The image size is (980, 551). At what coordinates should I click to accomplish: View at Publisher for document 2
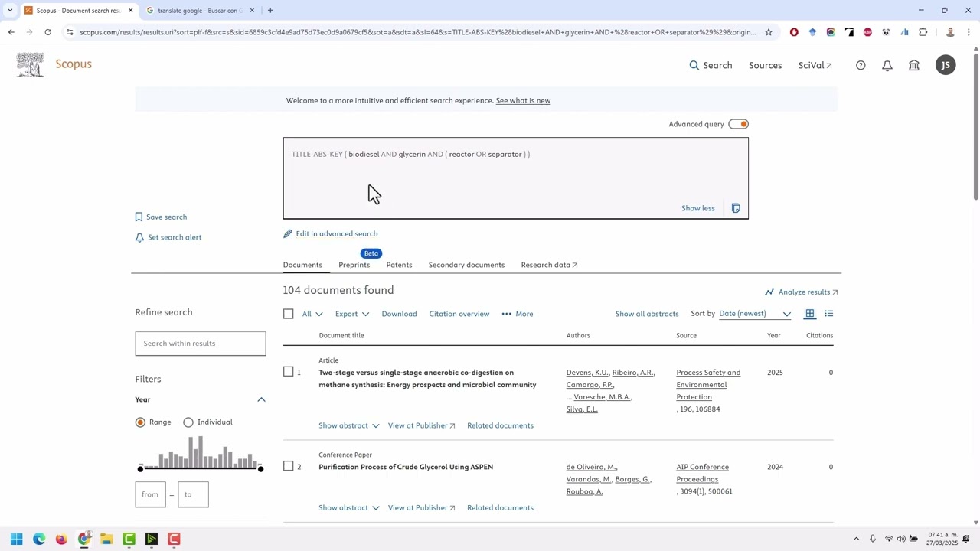tap(421, 507)
